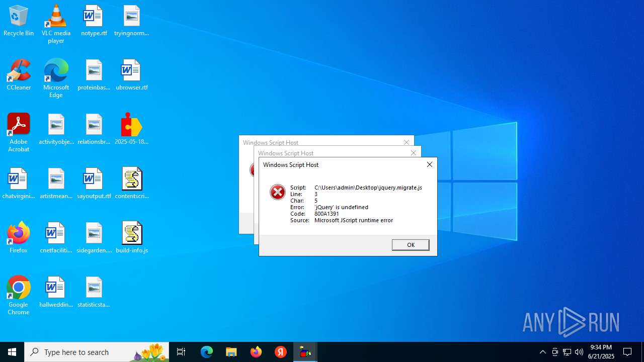
Task: Select the proteinbas... file icon
Action: [x=94, y=75]
